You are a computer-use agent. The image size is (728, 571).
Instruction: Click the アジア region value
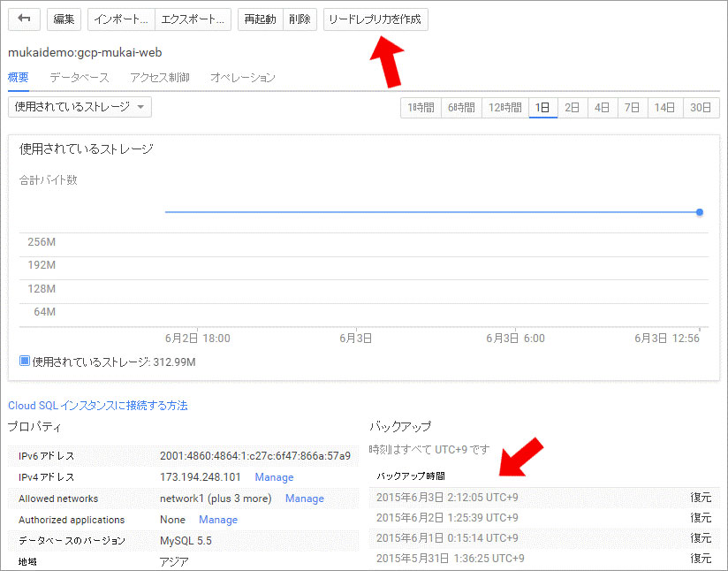tap(175, 562)
